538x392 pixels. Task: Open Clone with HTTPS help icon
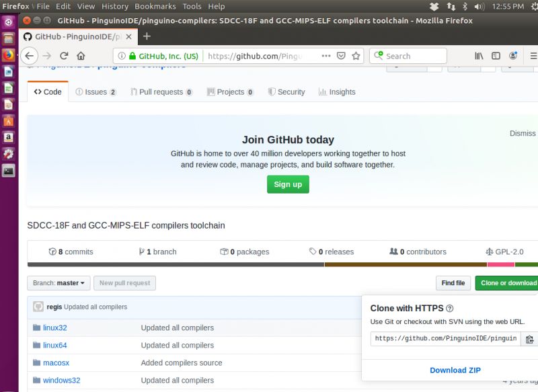[449, 309]
